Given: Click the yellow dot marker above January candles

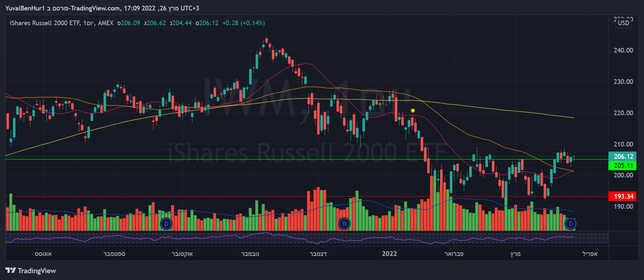Looking at the screenshot, I should pos(413,110).
